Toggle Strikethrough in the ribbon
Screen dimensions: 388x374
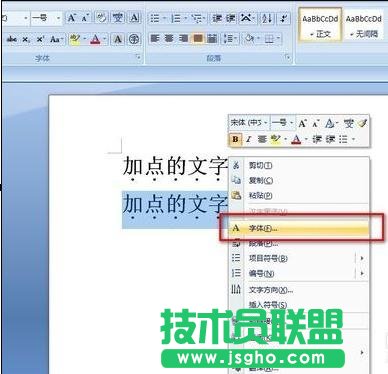click(12, 39)
